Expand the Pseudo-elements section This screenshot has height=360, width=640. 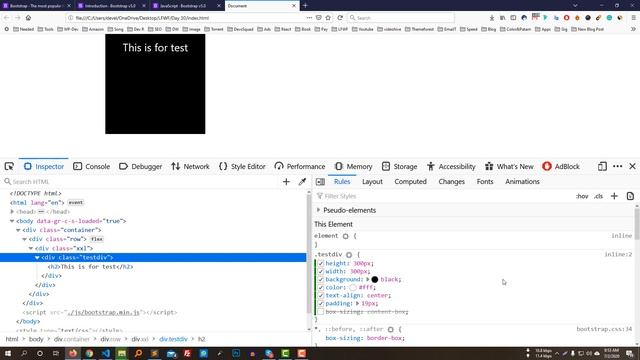click(x=318, y=210)
